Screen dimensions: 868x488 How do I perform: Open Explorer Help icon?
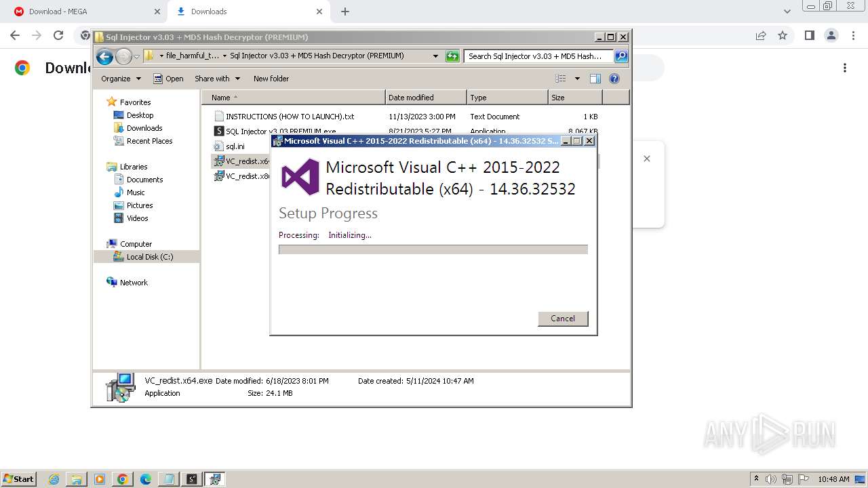[614, 79]
